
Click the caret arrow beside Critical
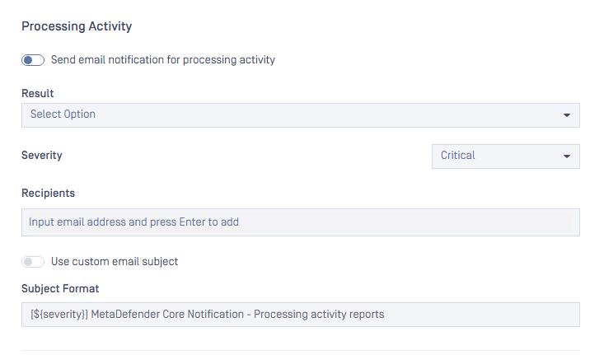567,156
